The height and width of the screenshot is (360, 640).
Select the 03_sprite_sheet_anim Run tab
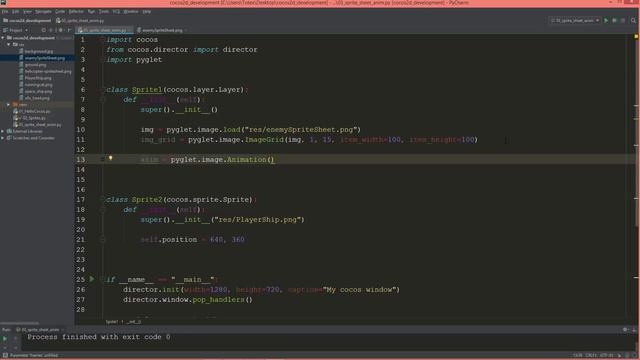coord(40,329)
